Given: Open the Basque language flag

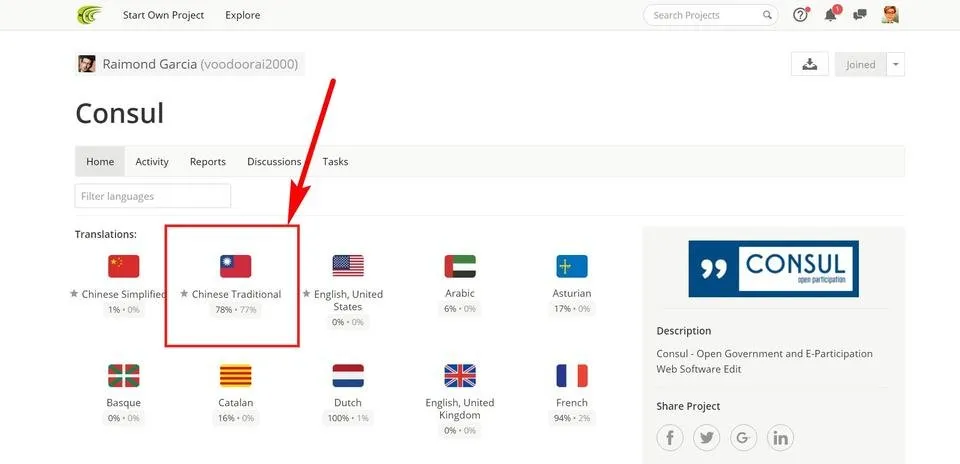Looking at the screenshot, I should (124, 375).
